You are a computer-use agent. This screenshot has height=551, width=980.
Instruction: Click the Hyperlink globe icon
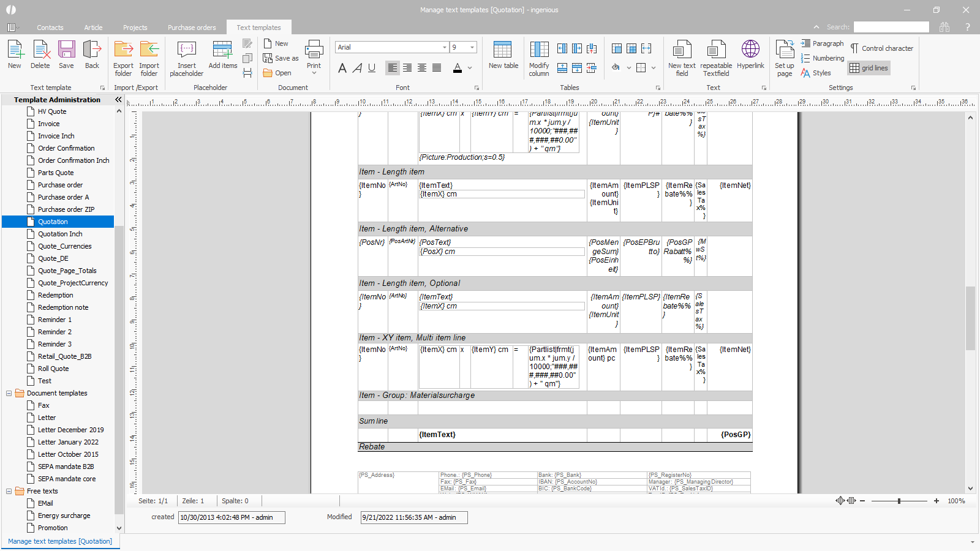pyautogui.click(x=750, y=50)
